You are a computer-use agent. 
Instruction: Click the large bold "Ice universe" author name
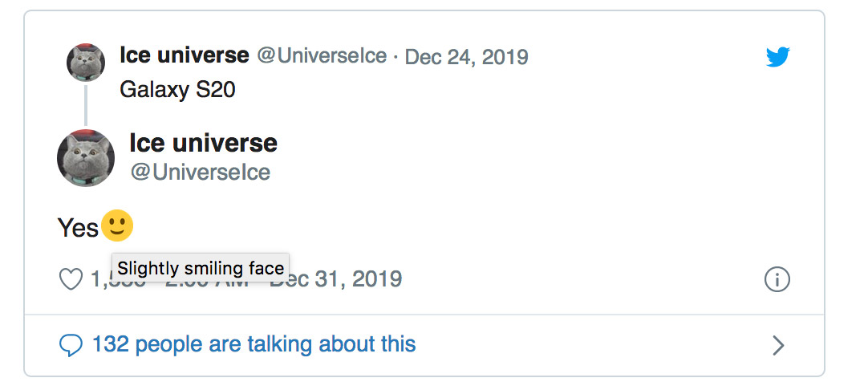pos(203,144)
